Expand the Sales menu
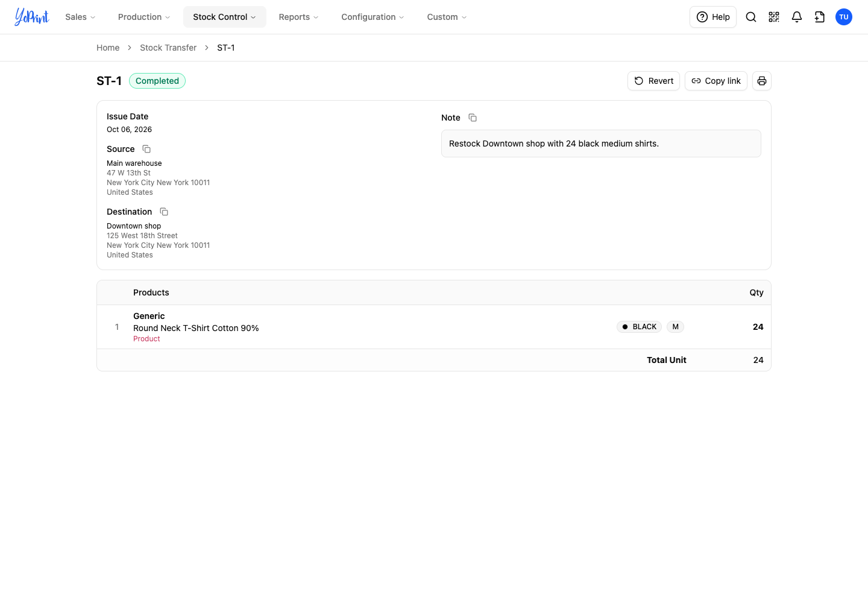 [x=80, y=17]
